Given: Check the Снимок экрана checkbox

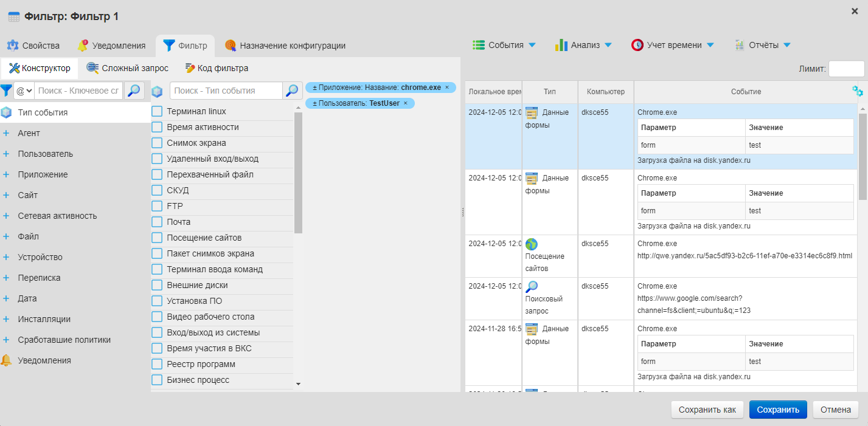Looking at the screenshot, I should point(157,143).
